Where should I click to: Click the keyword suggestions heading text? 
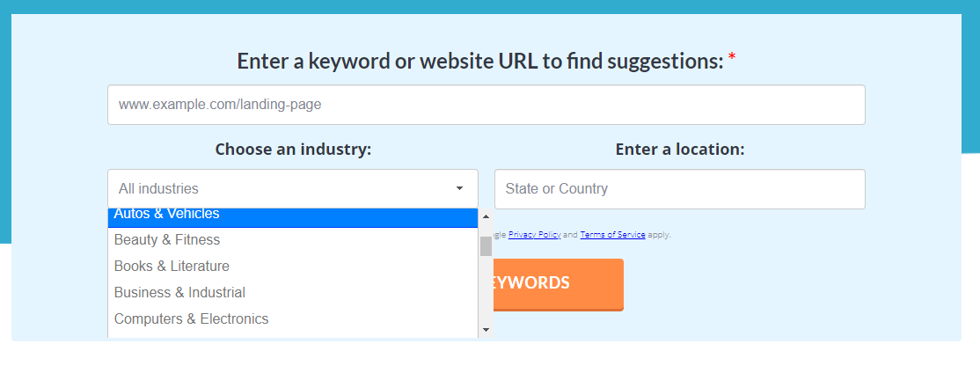click(480, 62)
